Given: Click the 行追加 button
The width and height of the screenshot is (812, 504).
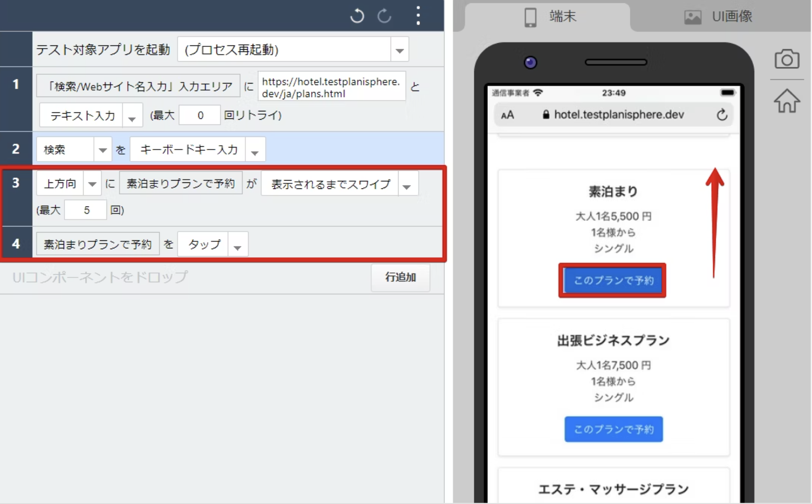Looking at the screenshot, I should [x=400, y=277].
